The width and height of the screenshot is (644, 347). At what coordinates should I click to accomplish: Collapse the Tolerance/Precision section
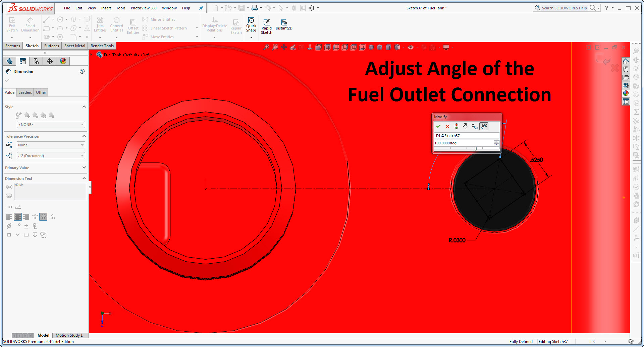click(x=84, y=136)
